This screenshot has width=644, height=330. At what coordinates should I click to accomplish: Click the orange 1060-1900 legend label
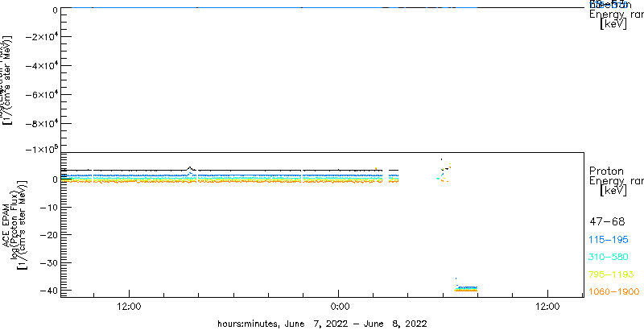(x=614, y=292)
